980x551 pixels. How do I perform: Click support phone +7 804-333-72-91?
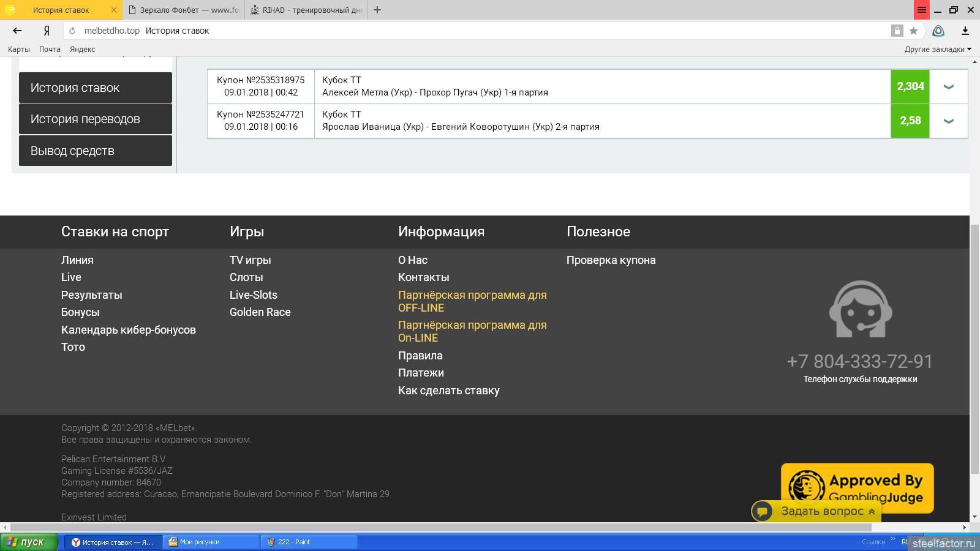click(860, 361)
